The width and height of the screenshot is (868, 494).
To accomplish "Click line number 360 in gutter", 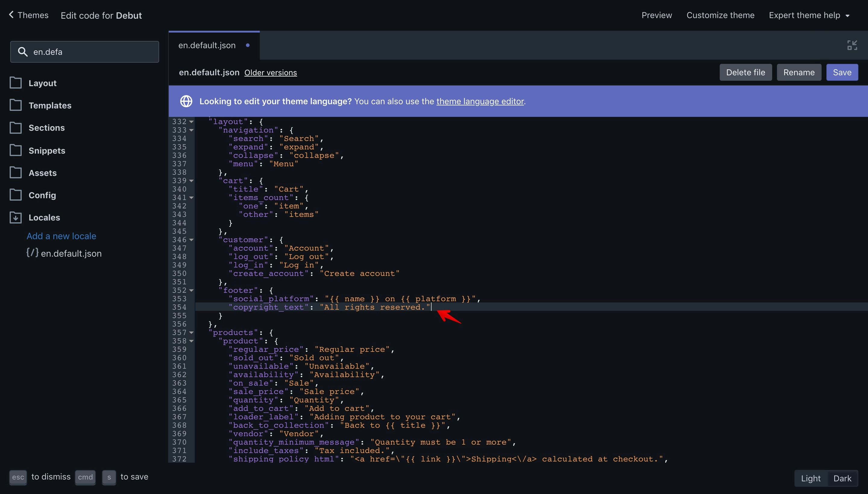I will pyautogui.click(x=180, y=358).
